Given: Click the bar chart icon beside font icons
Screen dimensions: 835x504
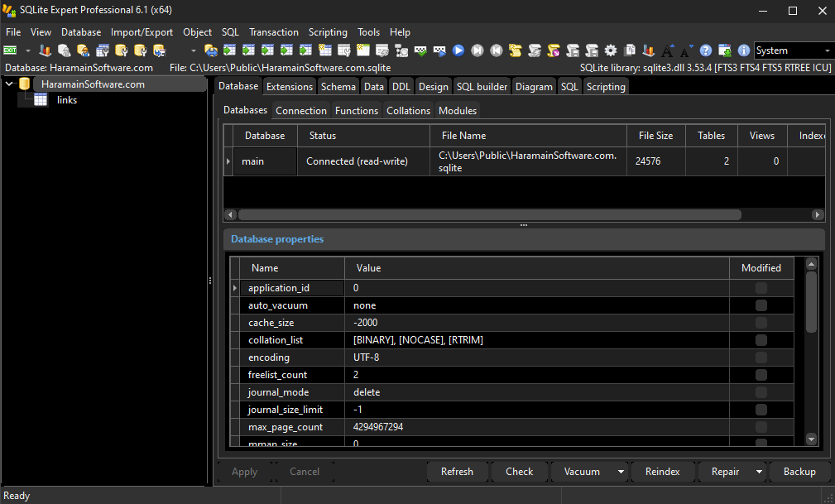Looking at the screenshot, I should [649, 50].
